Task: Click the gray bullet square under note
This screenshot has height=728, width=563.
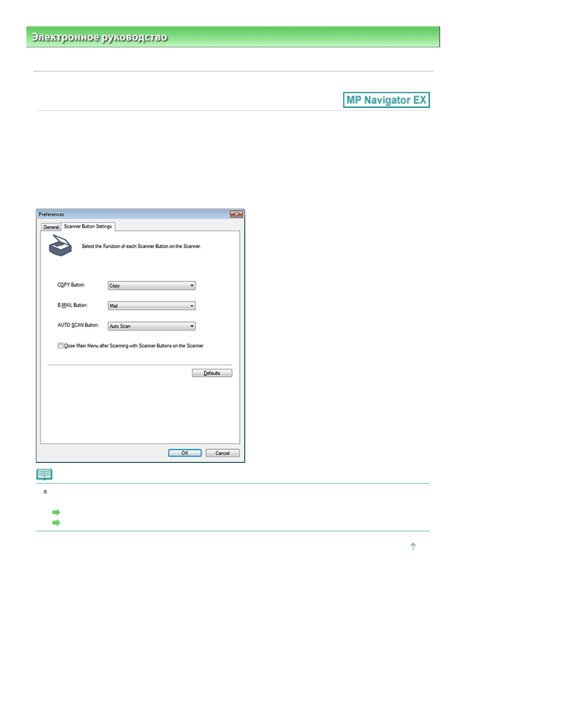Action: [45, 492]
